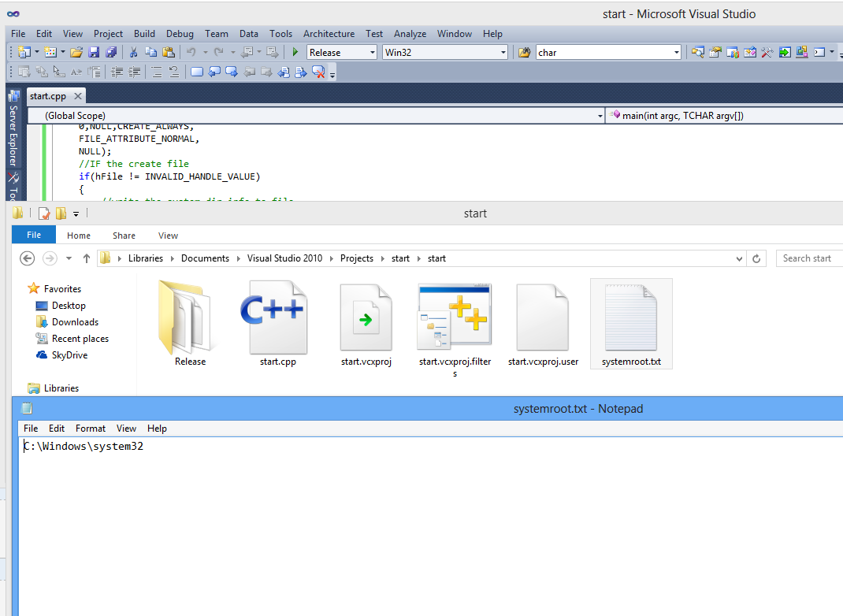Start debugging with the green play icon
The width and height of the screenshot is (843, 616).
tap(295, 52)
